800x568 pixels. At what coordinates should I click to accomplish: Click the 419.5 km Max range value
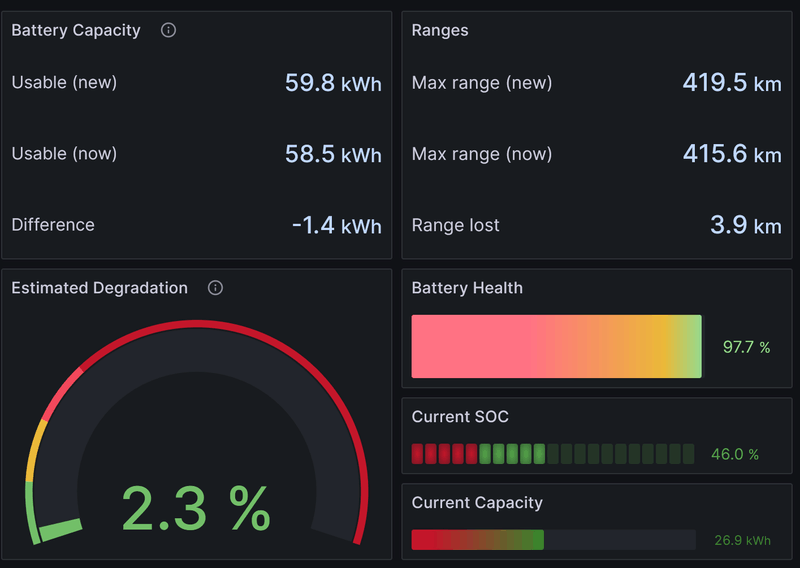[731, 83]
